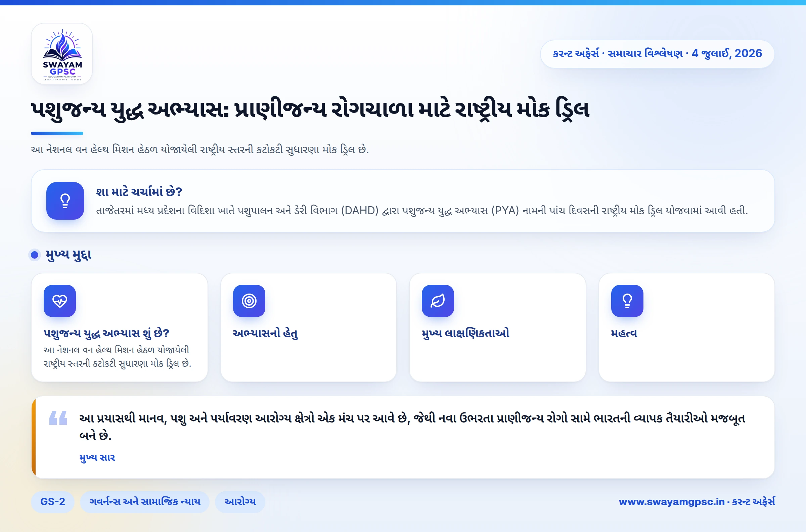This screenshot has width=806, height=532.
Task: Click the subtitle sentence below the headline
Action: (x=200, y=150)
